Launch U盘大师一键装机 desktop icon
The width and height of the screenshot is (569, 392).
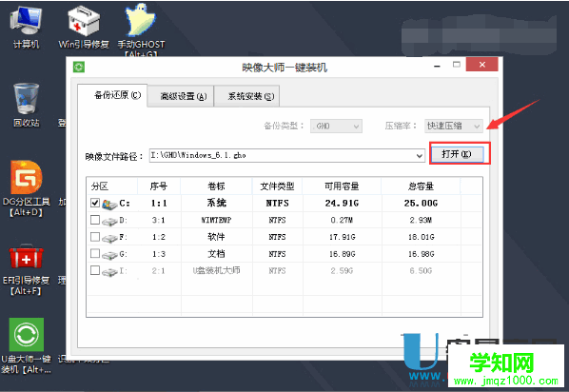26,346
